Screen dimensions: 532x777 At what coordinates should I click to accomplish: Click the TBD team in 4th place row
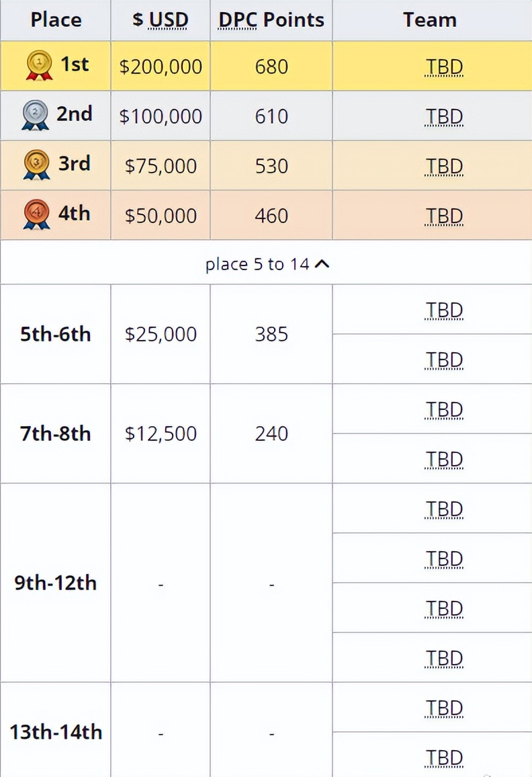tap(444, 216)
